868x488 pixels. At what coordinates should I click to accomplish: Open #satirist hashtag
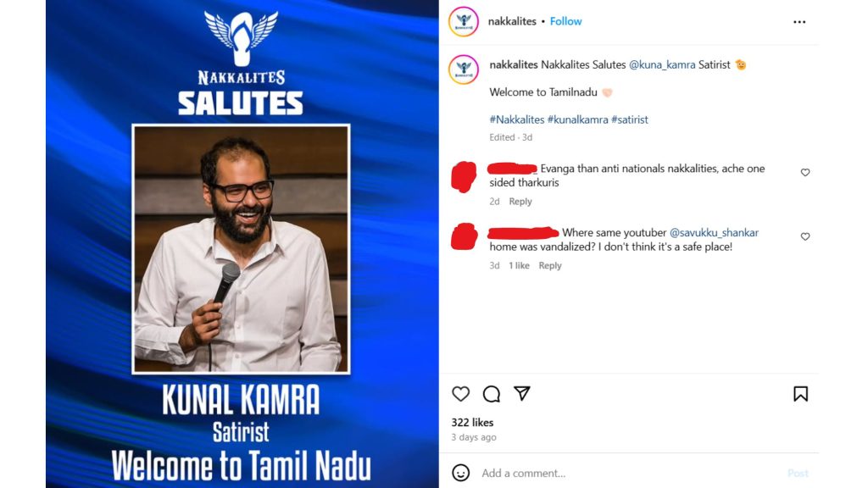tap(630, 119)
